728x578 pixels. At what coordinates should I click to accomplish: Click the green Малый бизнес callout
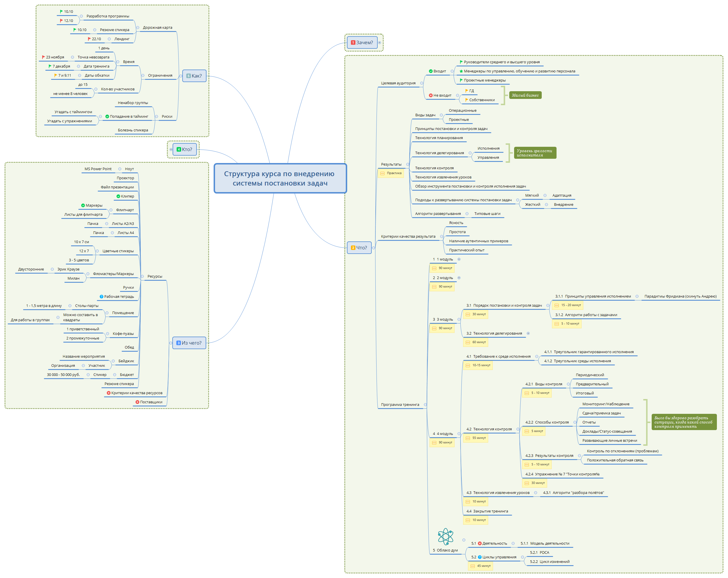click(525, 95)
